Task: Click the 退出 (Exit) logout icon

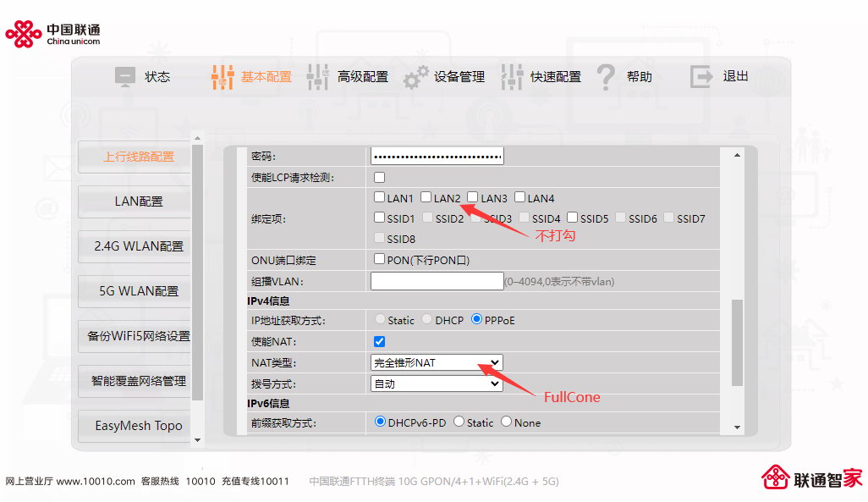Action: (x=701, y=76)
